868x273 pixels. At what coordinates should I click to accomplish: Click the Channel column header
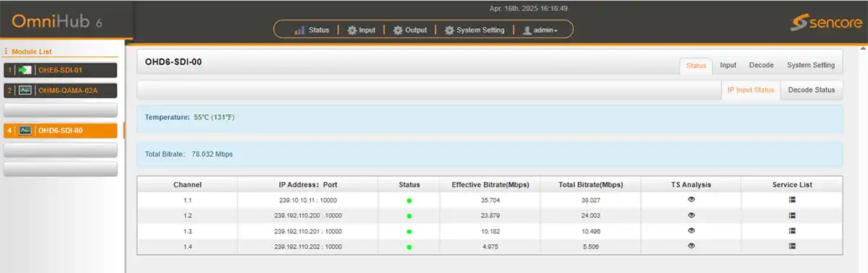187,185
